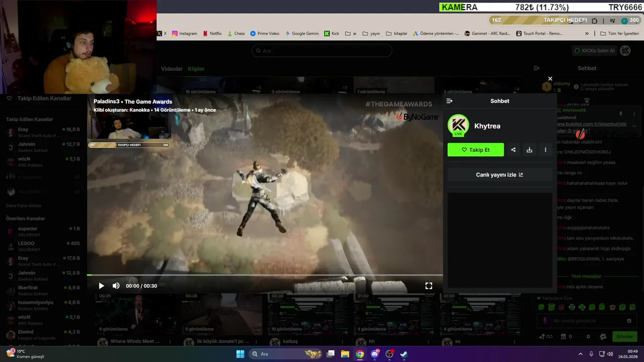Image resolution: width=644 pixels, height=362 pixels.
Task: Mute the clip volume speaker icon
Action: coord(116,286)
